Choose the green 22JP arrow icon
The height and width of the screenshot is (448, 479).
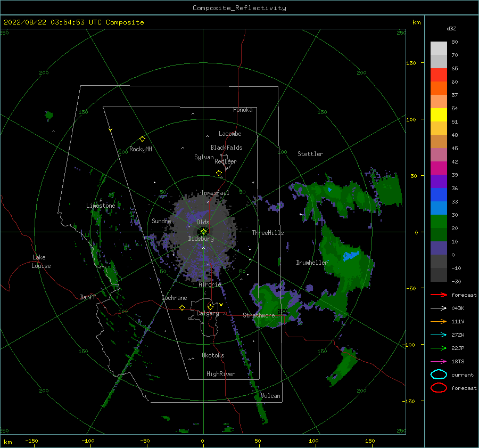pyautogui.click(x=439, y=348)
